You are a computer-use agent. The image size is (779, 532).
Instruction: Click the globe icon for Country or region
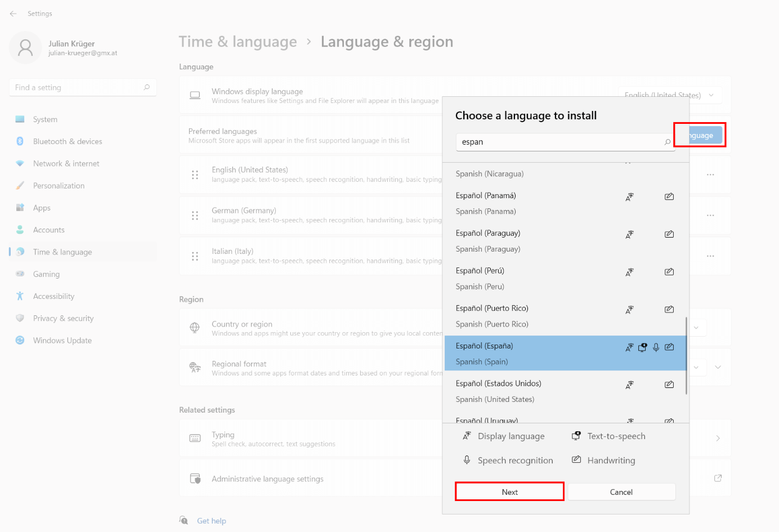195,327
